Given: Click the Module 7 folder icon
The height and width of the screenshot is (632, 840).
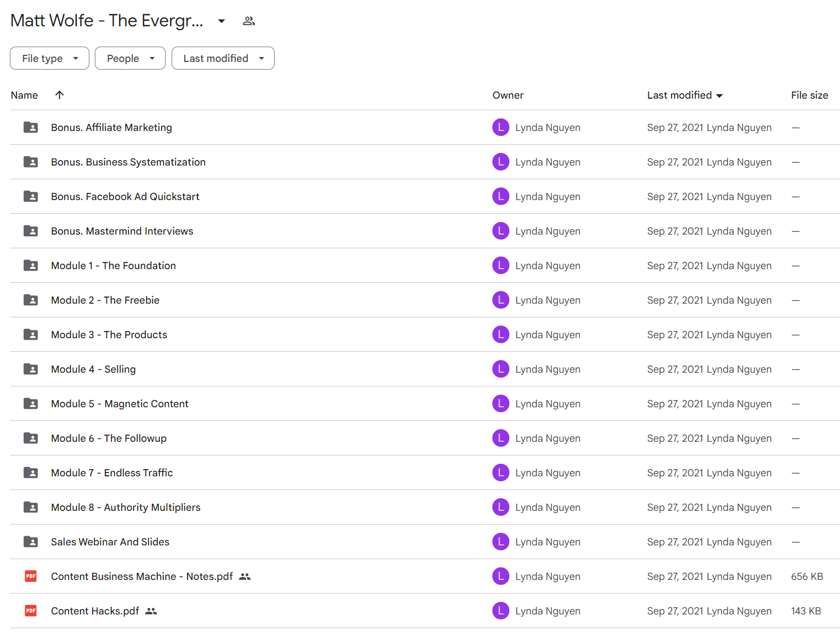Looking at the screenshot, I should (31, 472).
